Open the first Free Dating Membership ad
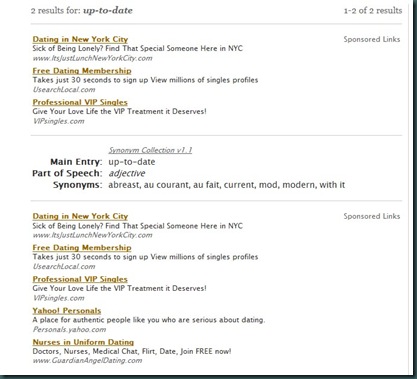This screenshot has width=417, height=379. pos(82,71)
